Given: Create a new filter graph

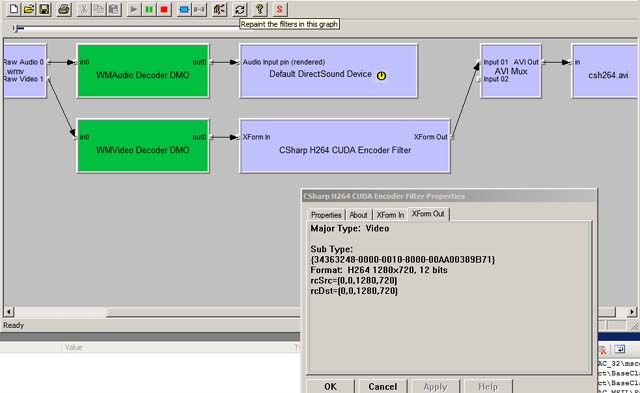Looking at the screenshot, I should coord(13,9).
